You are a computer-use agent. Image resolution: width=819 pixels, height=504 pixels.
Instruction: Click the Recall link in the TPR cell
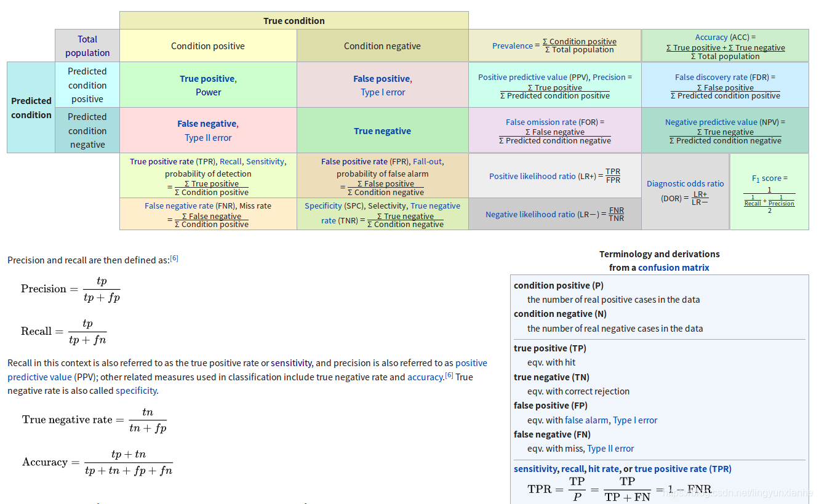pos(231,162)
